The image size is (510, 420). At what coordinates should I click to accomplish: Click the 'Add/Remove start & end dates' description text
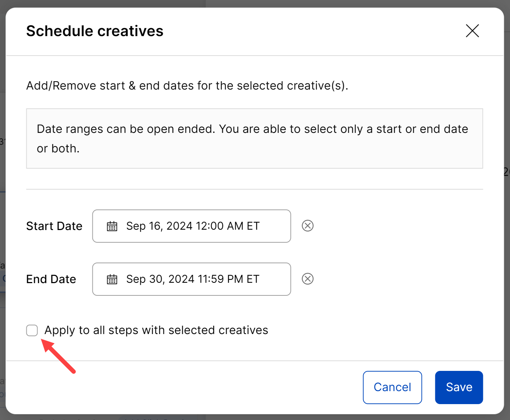(187, 86)
